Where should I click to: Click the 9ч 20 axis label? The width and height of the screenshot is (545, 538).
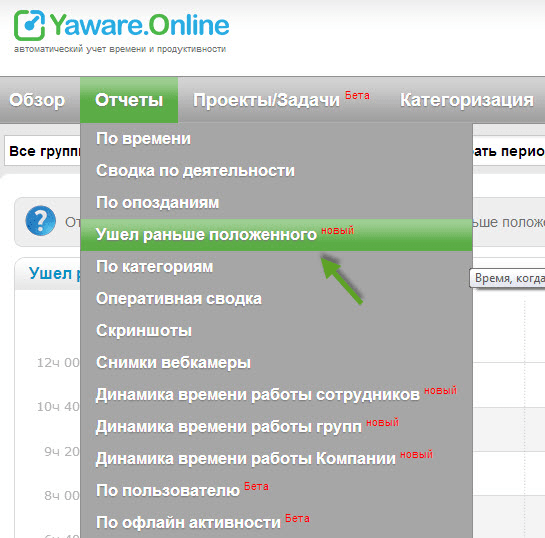coord(62,451)
